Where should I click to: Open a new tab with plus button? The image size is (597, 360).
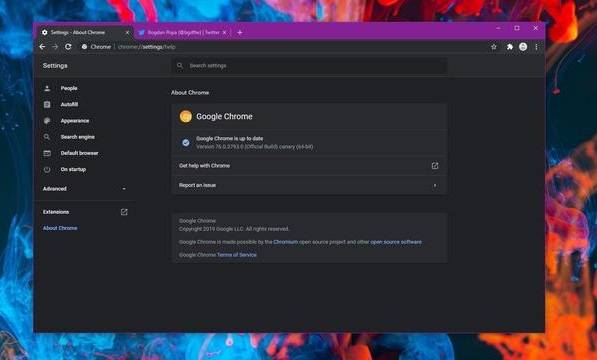239,33
